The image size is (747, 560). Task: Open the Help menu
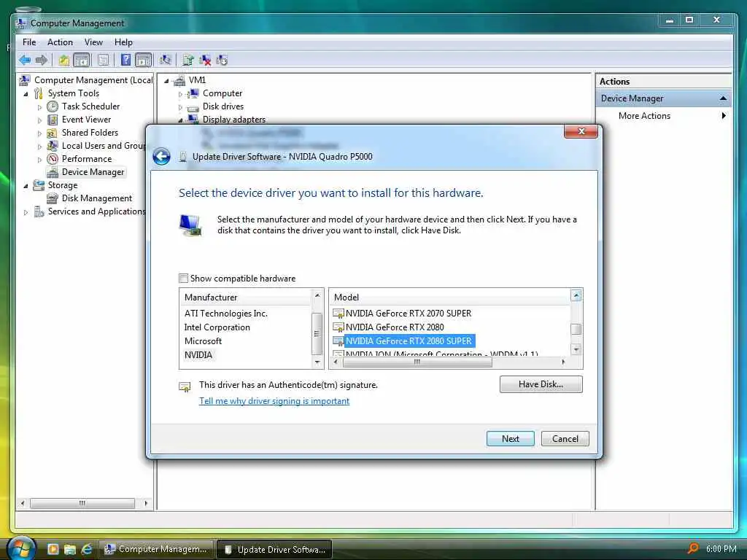(x=123, y=42)
